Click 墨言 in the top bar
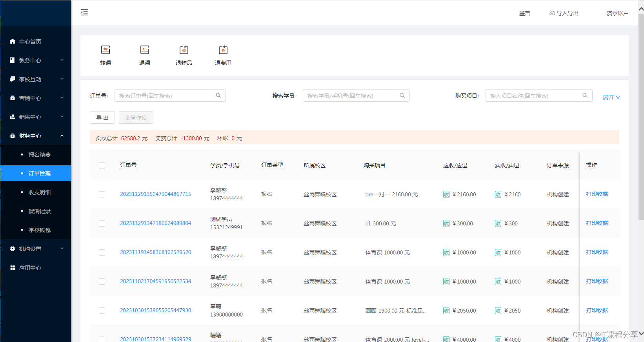 [525, 13]
